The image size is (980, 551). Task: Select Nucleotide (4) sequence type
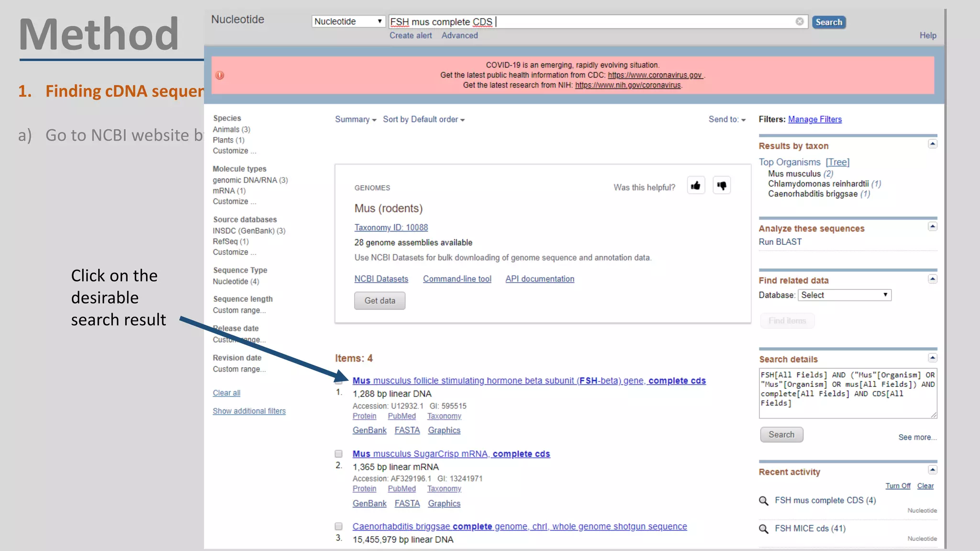(236, 282)
